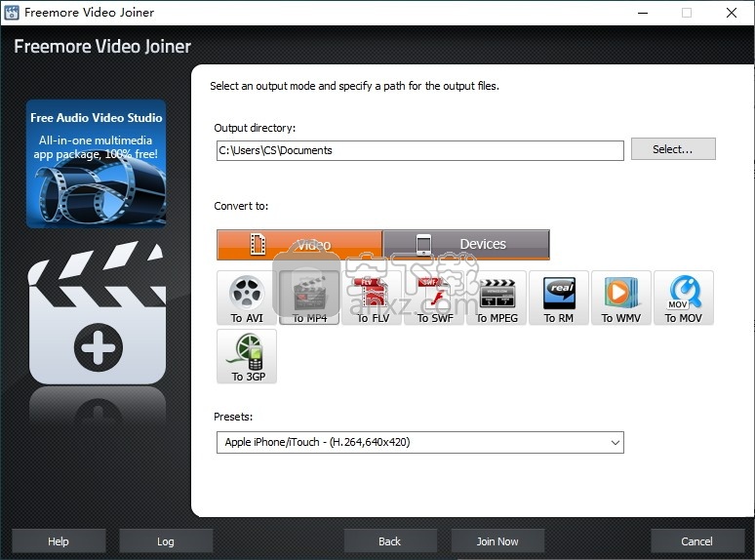The height and width of the screenshot is (560, 755).
Task: Pick the To FLV output format
Action: tap(372, 299)
